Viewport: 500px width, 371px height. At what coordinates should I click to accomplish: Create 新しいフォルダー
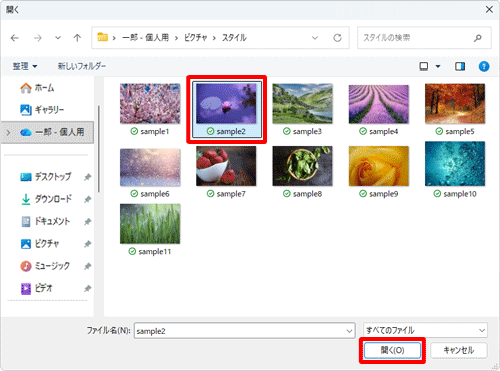click(x=82, y=66)
